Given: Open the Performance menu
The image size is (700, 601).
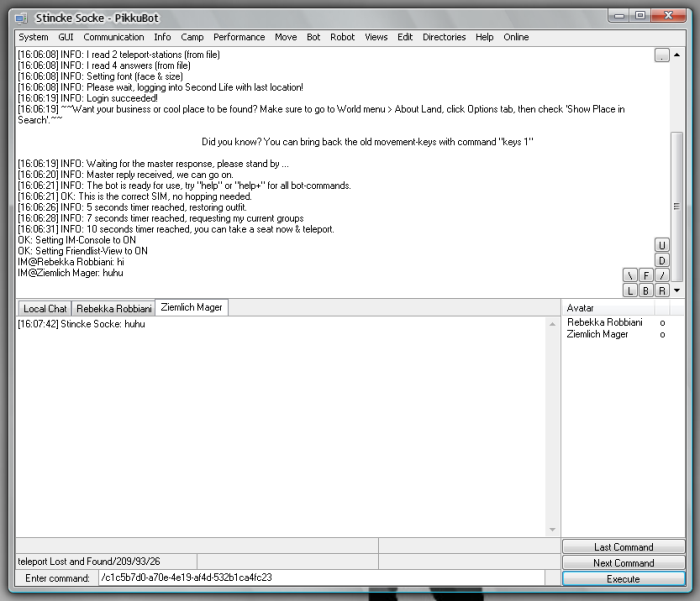Looking at the screenshot, I should [239, 37].
